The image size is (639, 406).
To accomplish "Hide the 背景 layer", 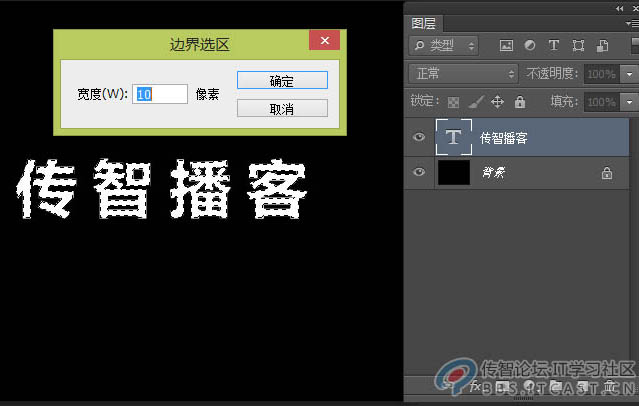I will (x=419, y=172).
